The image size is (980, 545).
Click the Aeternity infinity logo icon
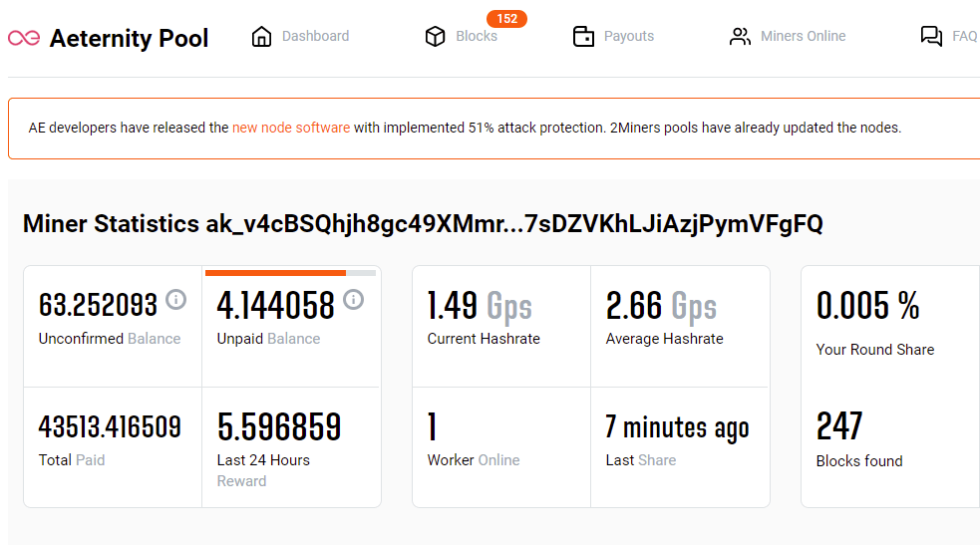pyautogui.click(x=24, y=38)
